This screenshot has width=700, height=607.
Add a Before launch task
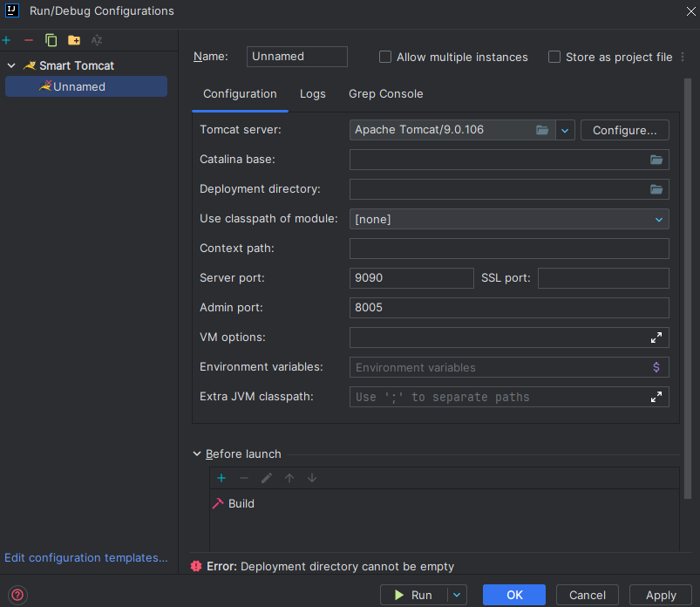[x=221, y=478]
